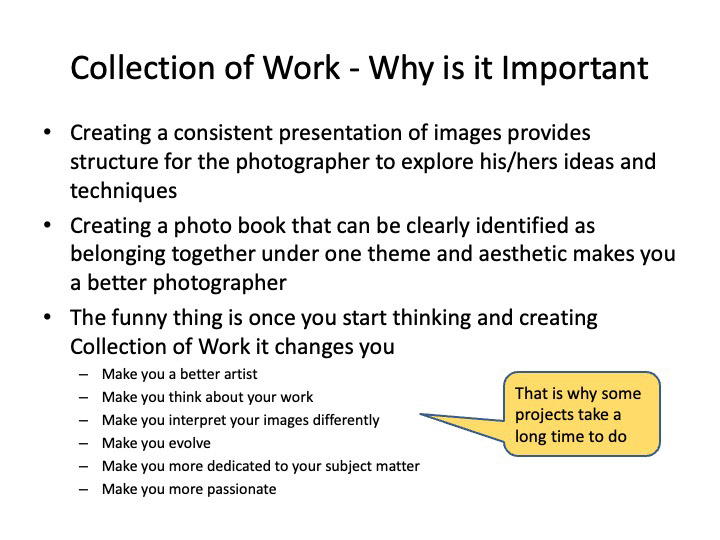Select the line 'Make you evolve'
This screenshot has width=720, height=540.
tap(156, 443)
